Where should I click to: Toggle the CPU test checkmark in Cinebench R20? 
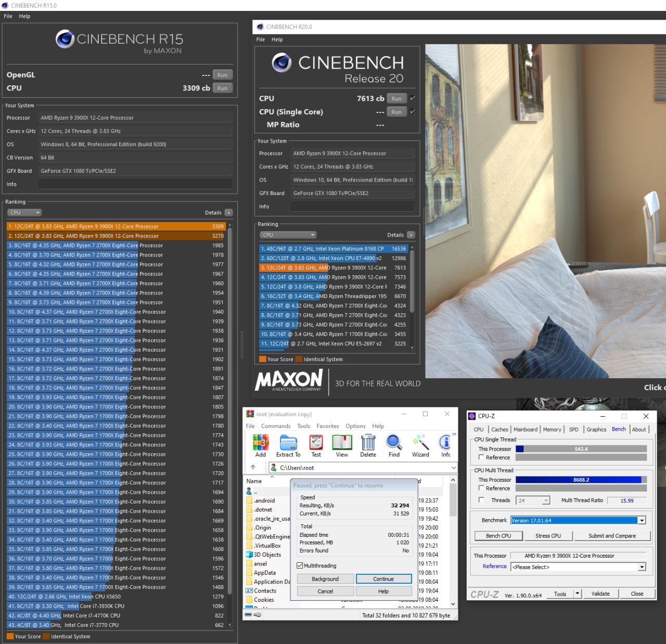click(x=413, y=98)
